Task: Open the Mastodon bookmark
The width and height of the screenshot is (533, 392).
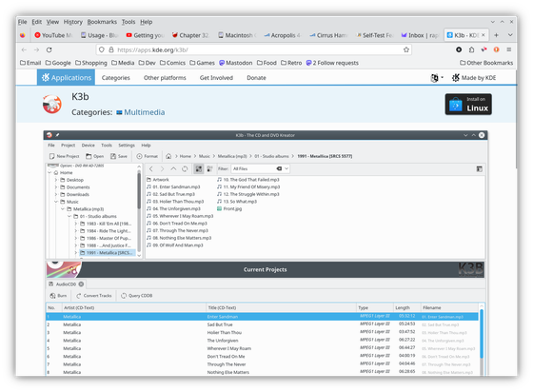Action: tap(236, 63)
